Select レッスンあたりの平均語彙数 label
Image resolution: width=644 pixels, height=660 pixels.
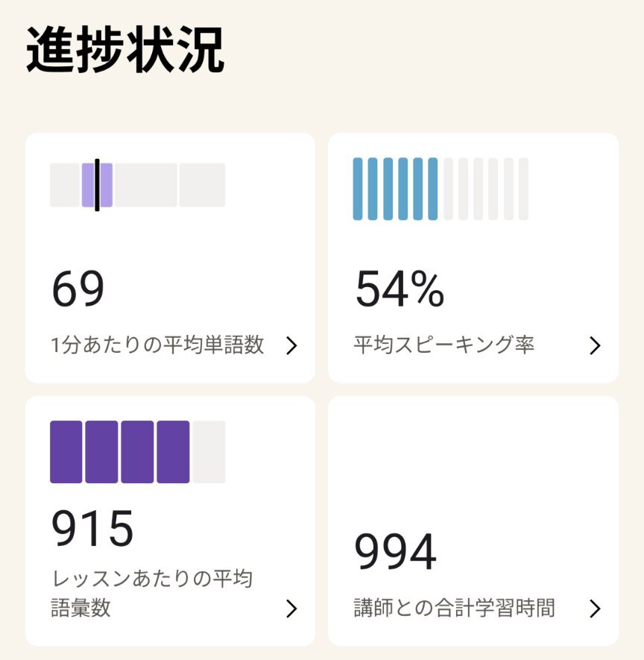tap(153, 593)
